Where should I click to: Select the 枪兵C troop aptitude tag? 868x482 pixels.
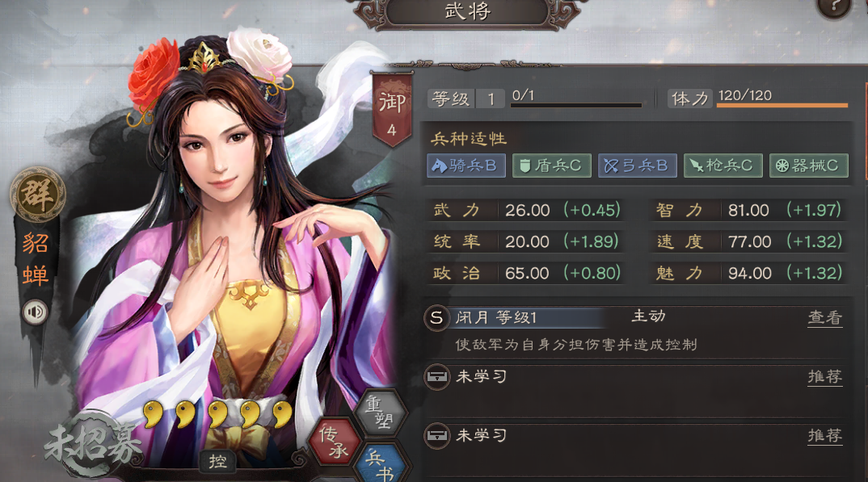723,166
